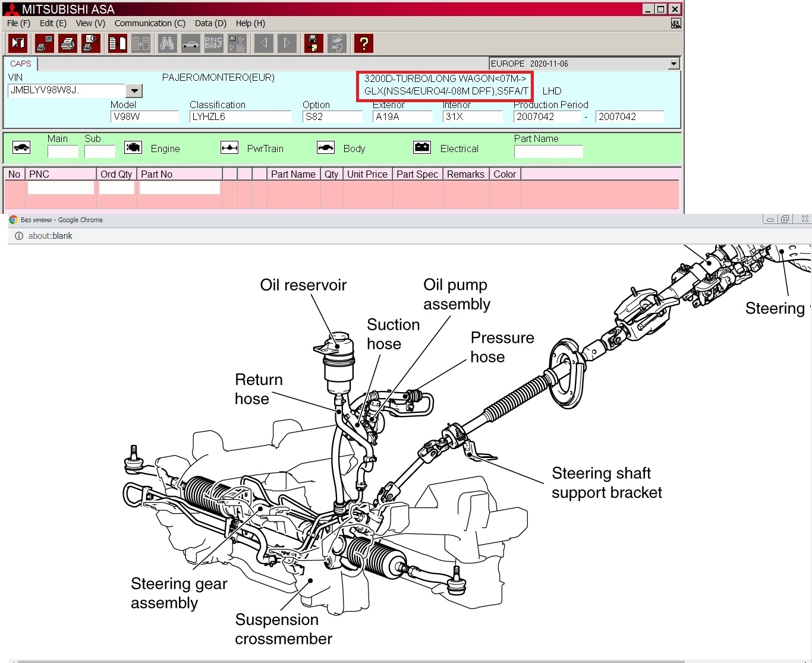Click the Unit Price column header
This screenshot has width=812, height=663.
point(367,174)
